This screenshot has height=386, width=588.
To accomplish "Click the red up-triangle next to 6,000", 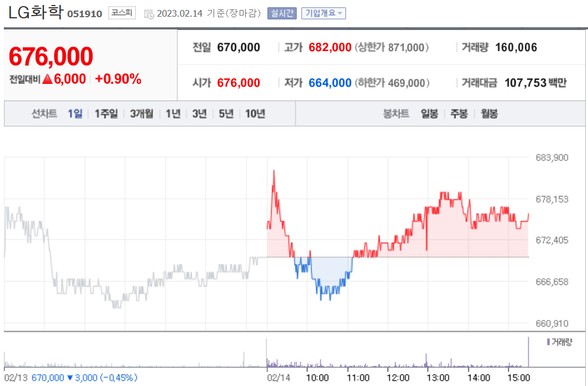I will click(47, 79).
